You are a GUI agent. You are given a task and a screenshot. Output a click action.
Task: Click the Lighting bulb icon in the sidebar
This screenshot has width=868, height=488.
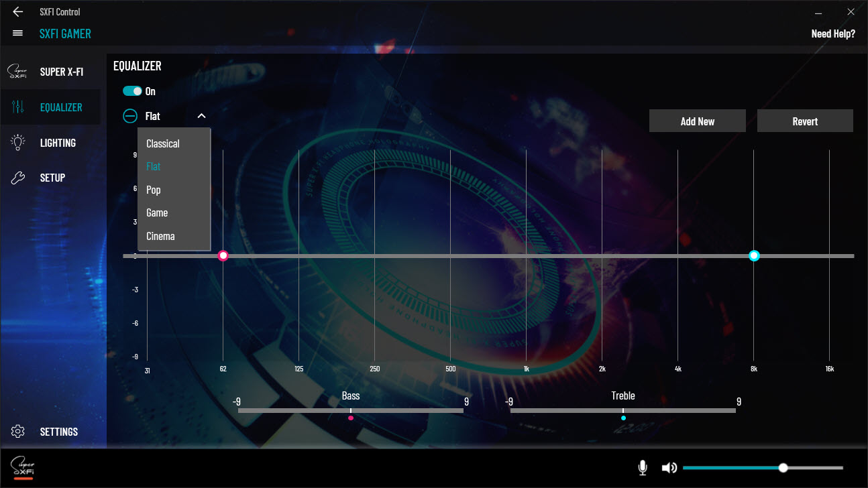[x=18, y=142]
